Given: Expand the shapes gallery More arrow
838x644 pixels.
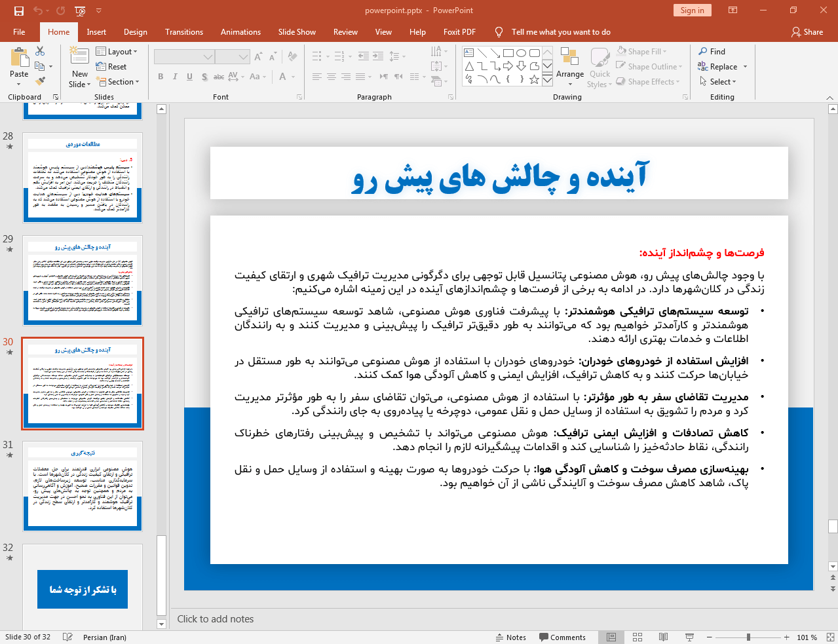Looking at the screenshot, I should pyautogui.click(x=547, y=79).
